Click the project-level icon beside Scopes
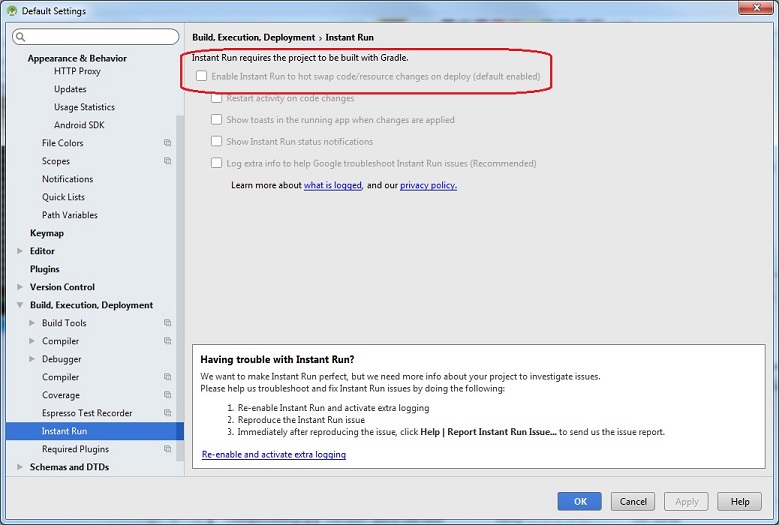The width and height of the screenshot is (779, 525). (168, 161)
